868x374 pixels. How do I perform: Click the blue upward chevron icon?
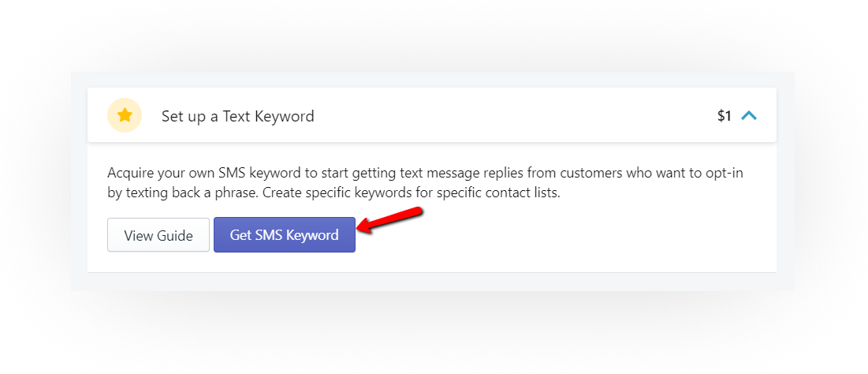[748, 116]
